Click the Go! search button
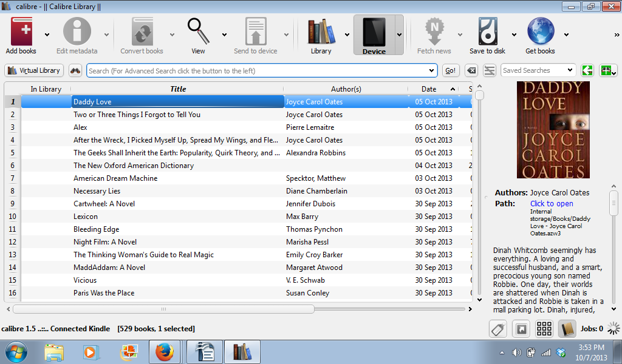Screen dimensions: 622x364 (451, 70)
